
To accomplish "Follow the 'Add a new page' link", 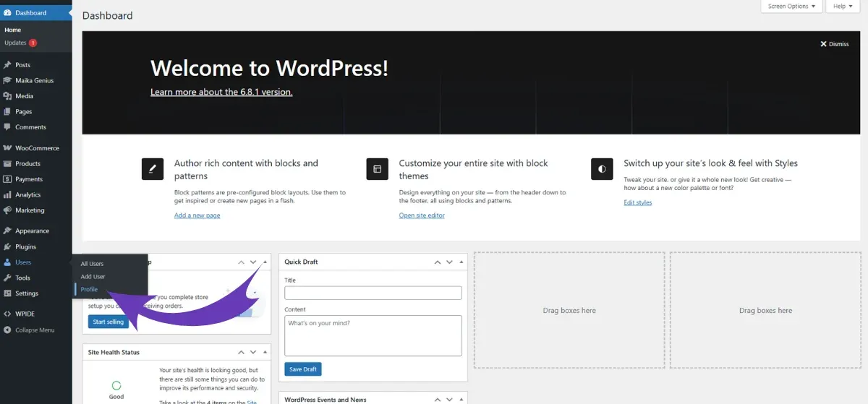I will tap(197, 215).
